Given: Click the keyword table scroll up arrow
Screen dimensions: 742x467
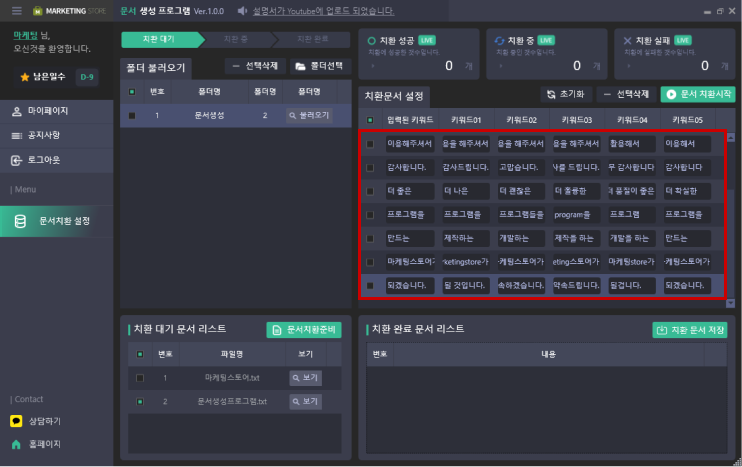Looking at the screenshot, I should coord(731,137).
